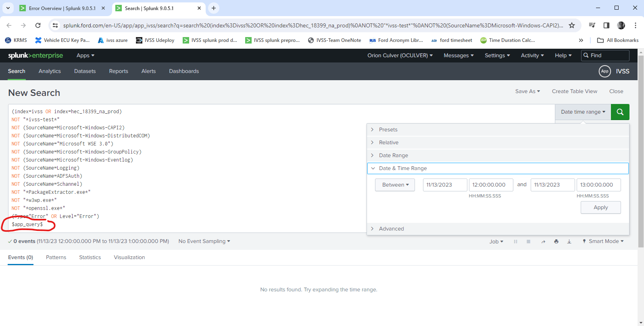This screenshot has height=326, width=644.
Task: Open Vehicle ECU Key bookmark
Action: click(63, 40)
